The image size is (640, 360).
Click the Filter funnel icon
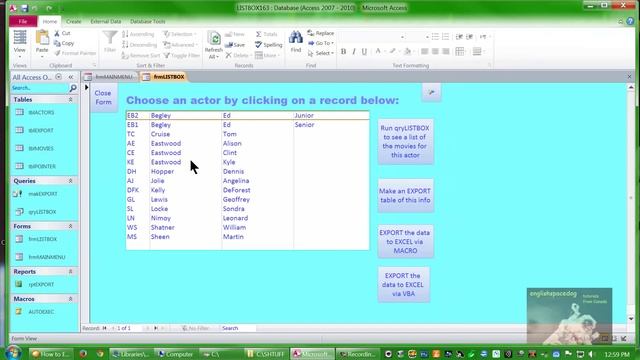(x=110, y=38)
